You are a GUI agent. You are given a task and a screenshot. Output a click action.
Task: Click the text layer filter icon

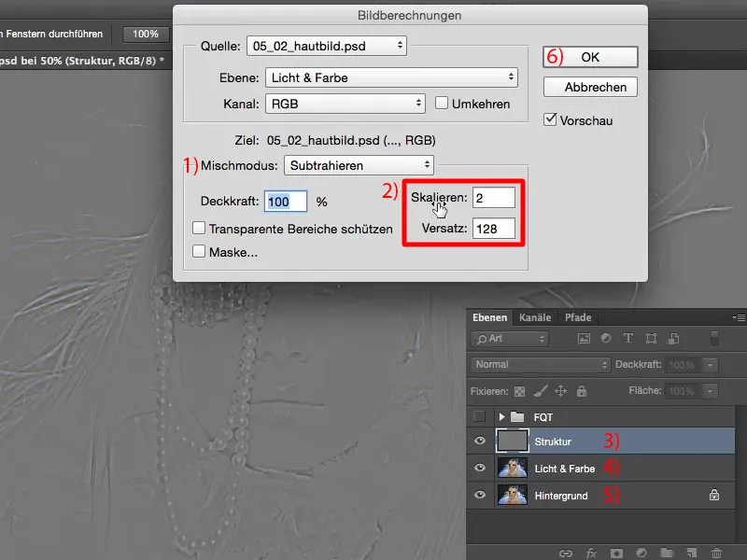627,338
